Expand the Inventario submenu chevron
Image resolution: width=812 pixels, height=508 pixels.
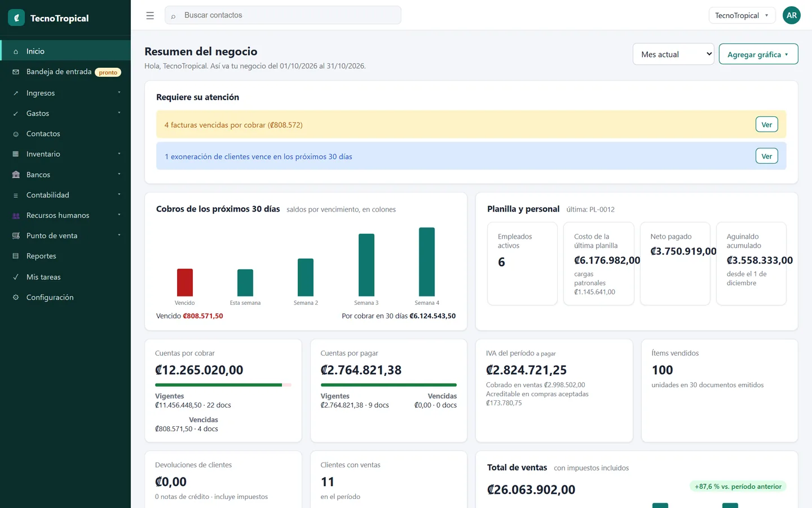pyautogui.click(x=119, y=154)
